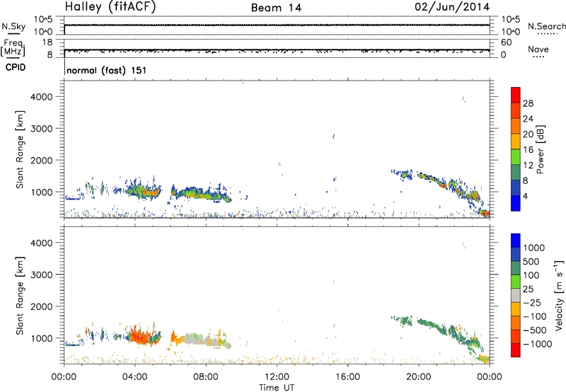The image size is (566, 392).
Task: Click the 'Velocity [m s-1]' colorbar title
Action: pos(558,295)
